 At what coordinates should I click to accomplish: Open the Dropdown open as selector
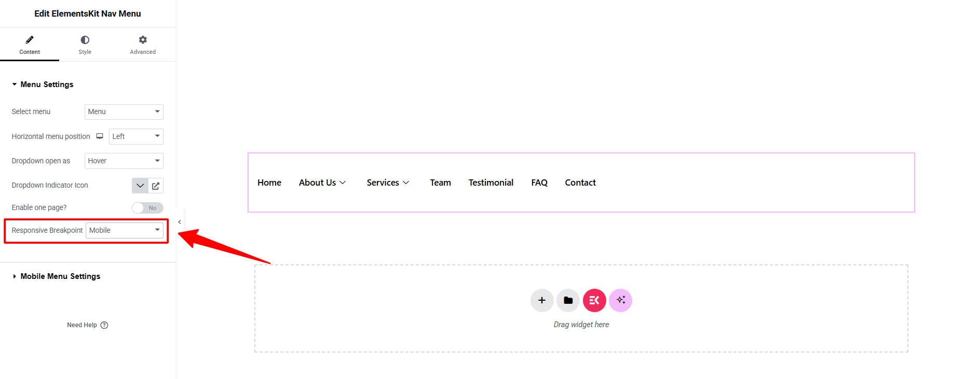click(x=124, y=161)
